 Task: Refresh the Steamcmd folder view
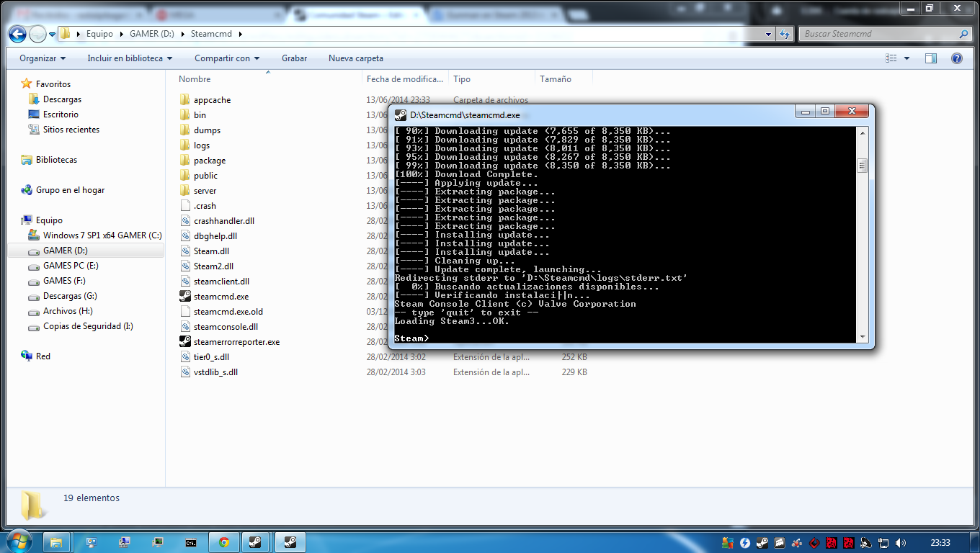[x=785, y=34]
